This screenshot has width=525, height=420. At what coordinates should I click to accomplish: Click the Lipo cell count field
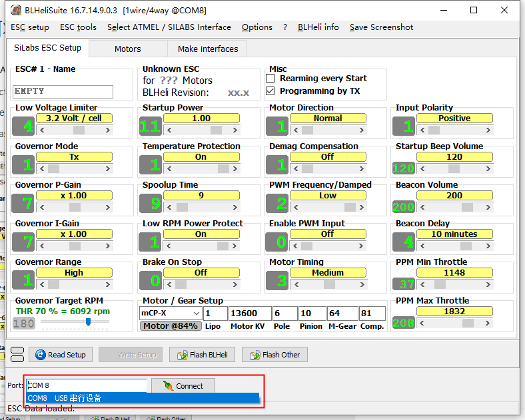[x=215, y=314]
